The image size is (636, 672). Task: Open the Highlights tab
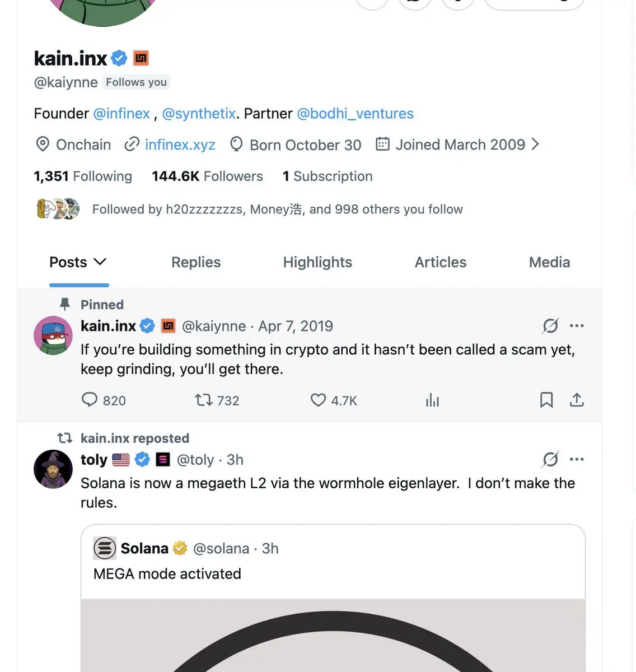point(317,262)
